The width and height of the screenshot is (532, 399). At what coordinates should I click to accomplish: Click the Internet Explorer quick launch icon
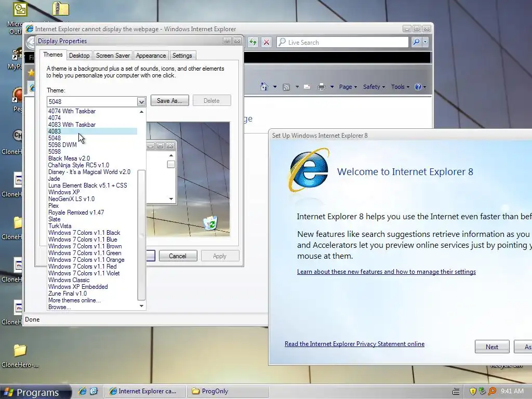pyautogui.click(x=83, y=391)
